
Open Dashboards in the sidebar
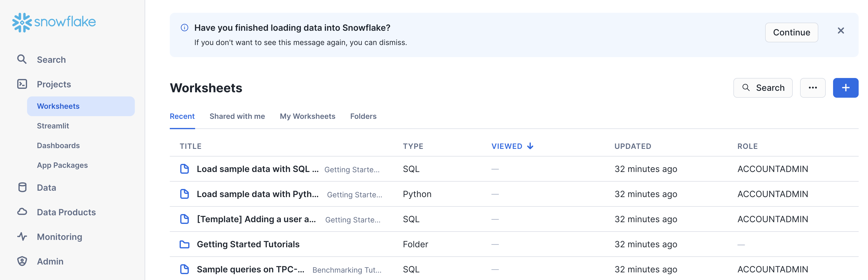(x=58, y=146)
